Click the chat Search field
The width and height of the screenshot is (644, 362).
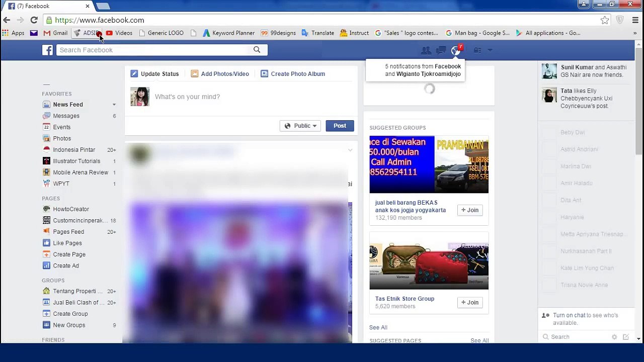click(x=576, y=337)
